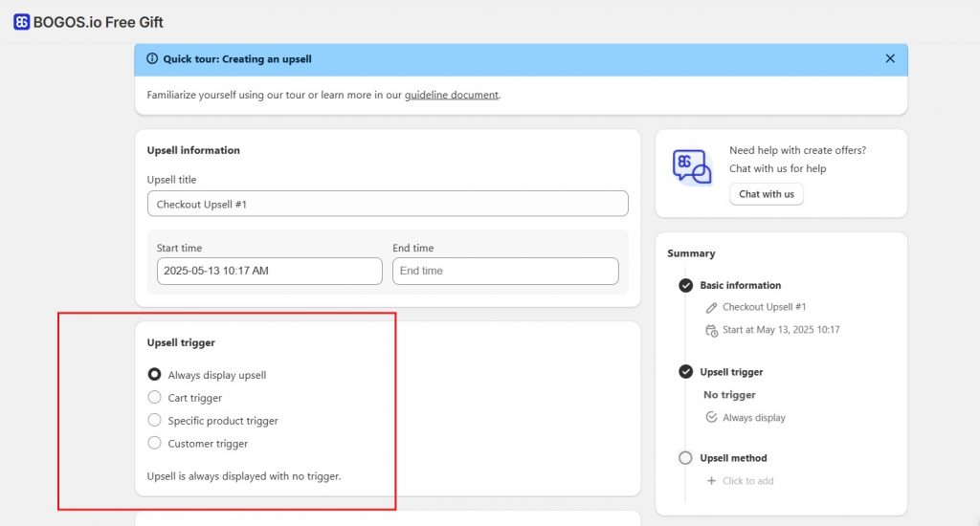Select the Always display upsell radio option
980x526 pixels.
click(x=154, y=375)
